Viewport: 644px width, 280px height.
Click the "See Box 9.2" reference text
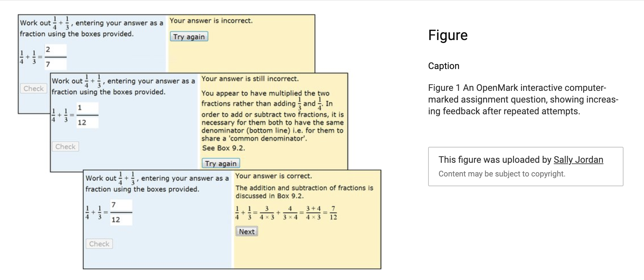(224, 148)
